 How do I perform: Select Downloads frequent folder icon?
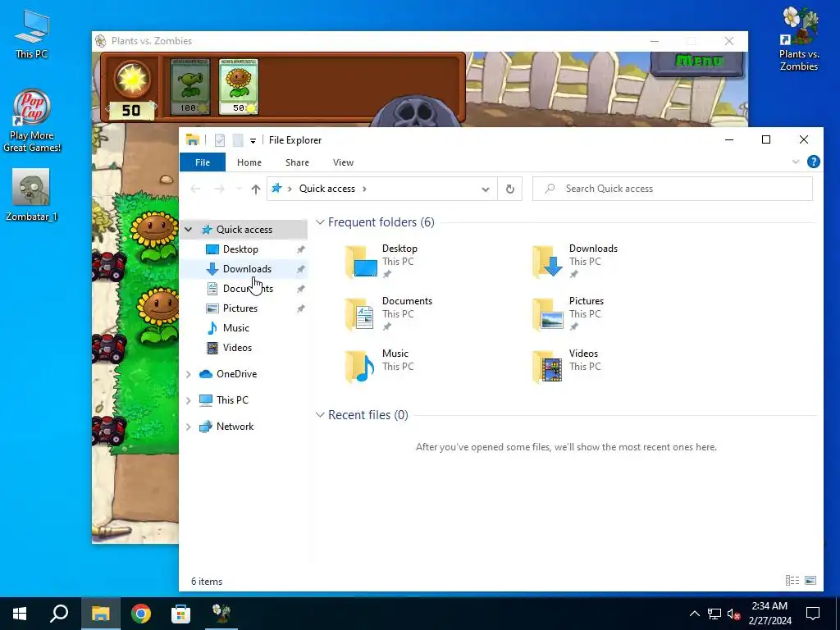point(547,262)
